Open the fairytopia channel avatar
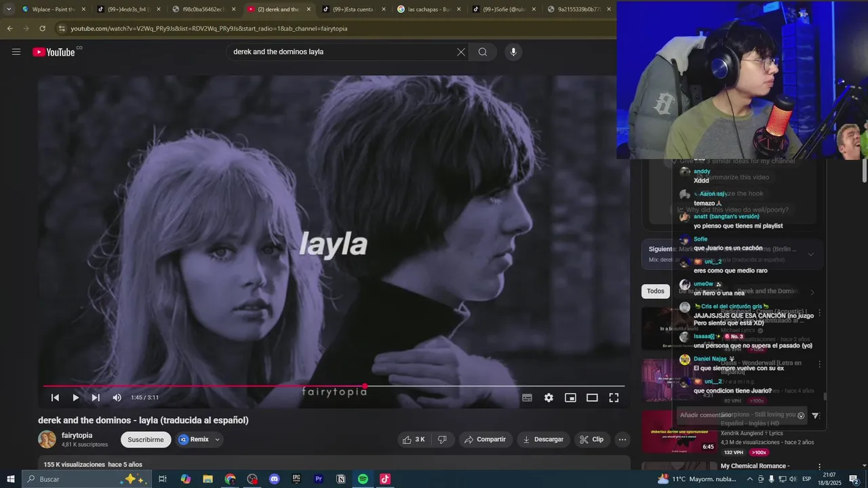 click(x=47, y=439)
